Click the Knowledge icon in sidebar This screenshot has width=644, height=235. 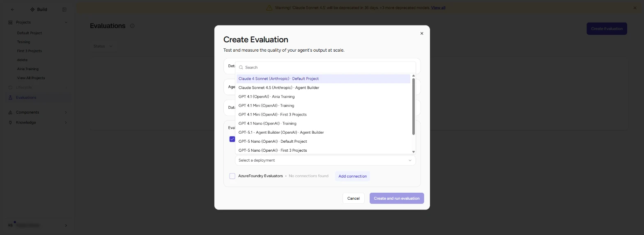click(x=10, y=123)
